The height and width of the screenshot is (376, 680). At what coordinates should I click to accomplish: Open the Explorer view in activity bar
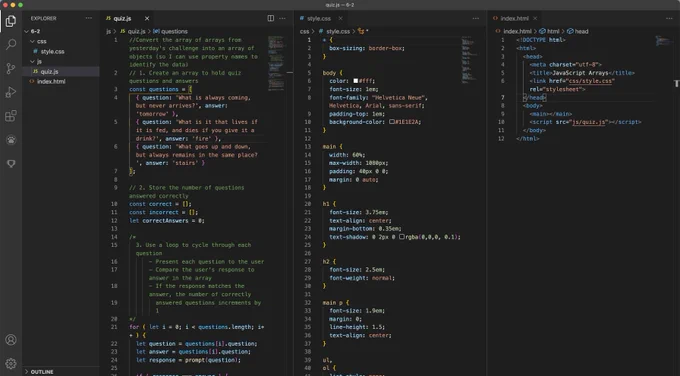pos(11,21)
